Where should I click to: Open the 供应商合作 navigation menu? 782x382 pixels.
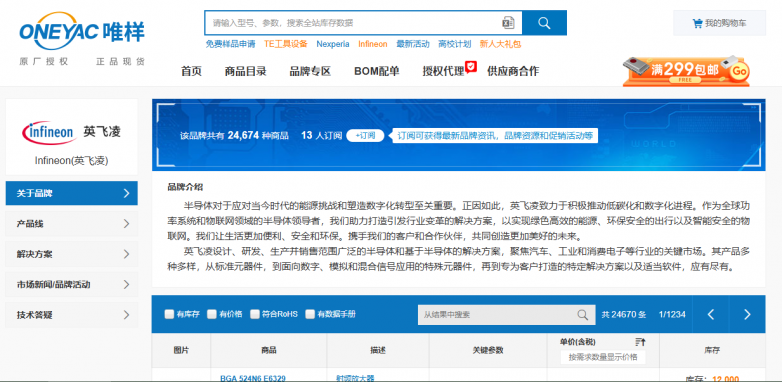(x=513, y=71)
